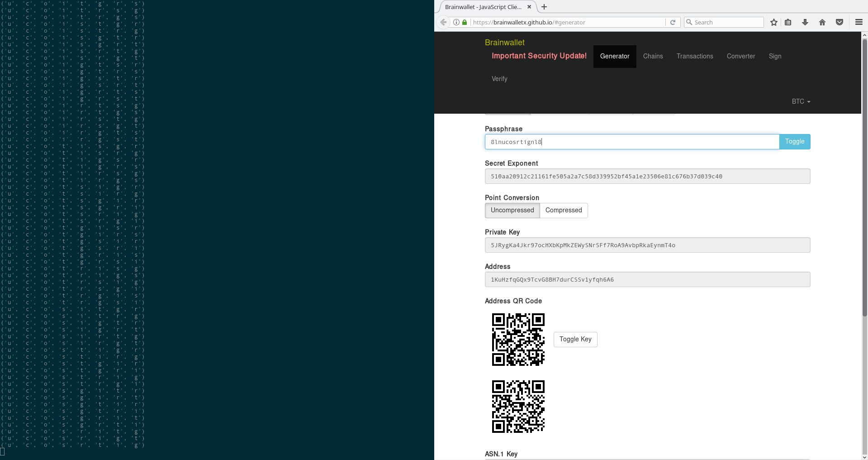Screen dimensions: 868x460
Task: Click the green secure connection padlock
Action: pyautogui.click(x=465, y=22)
